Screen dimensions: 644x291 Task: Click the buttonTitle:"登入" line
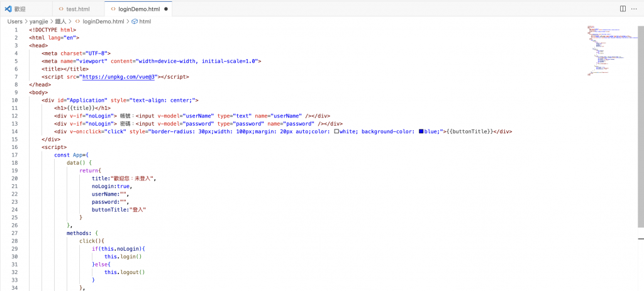click(x=119, y=209)
